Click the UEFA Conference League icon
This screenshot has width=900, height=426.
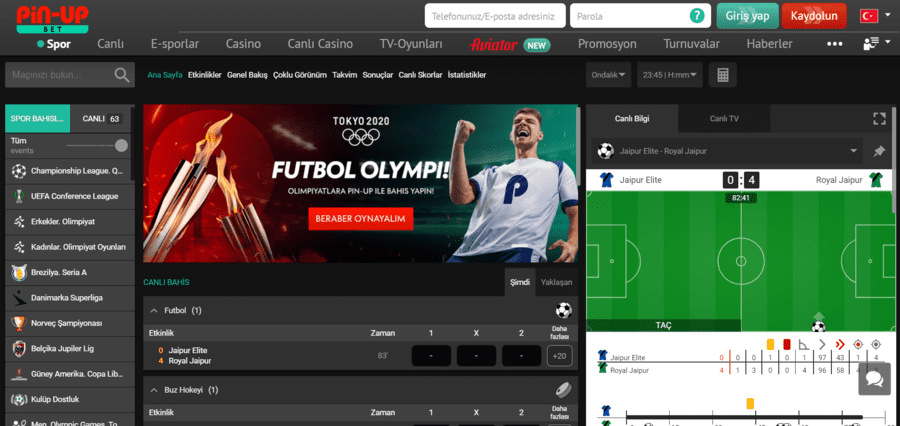tap(19, 196)
